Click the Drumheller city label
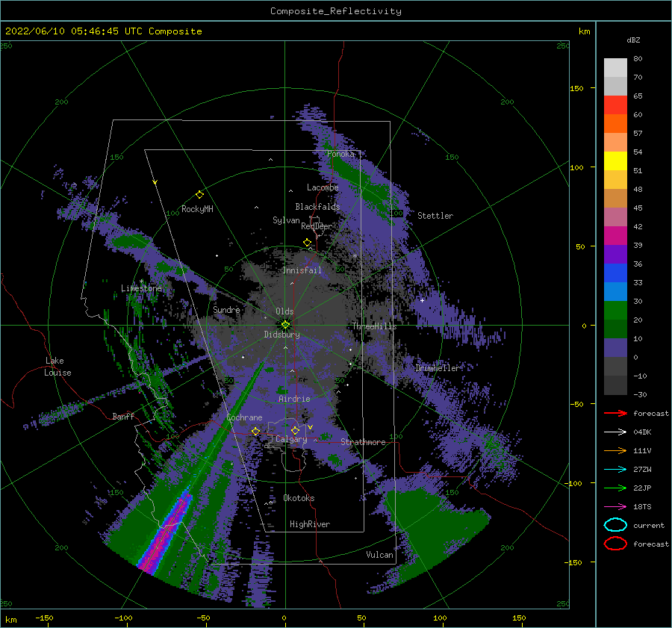The height and width of the screenshot is (628, 672). coord(437,368)
